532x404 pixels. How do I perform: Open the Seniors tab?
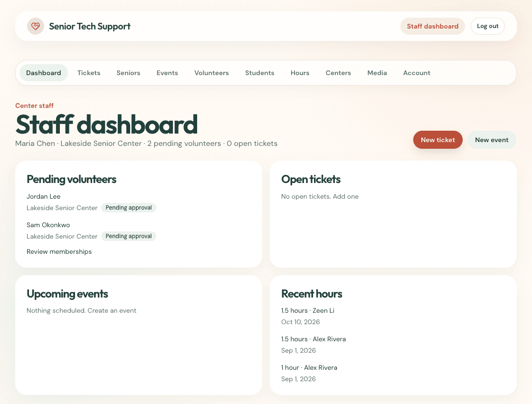tap(128, 73)
